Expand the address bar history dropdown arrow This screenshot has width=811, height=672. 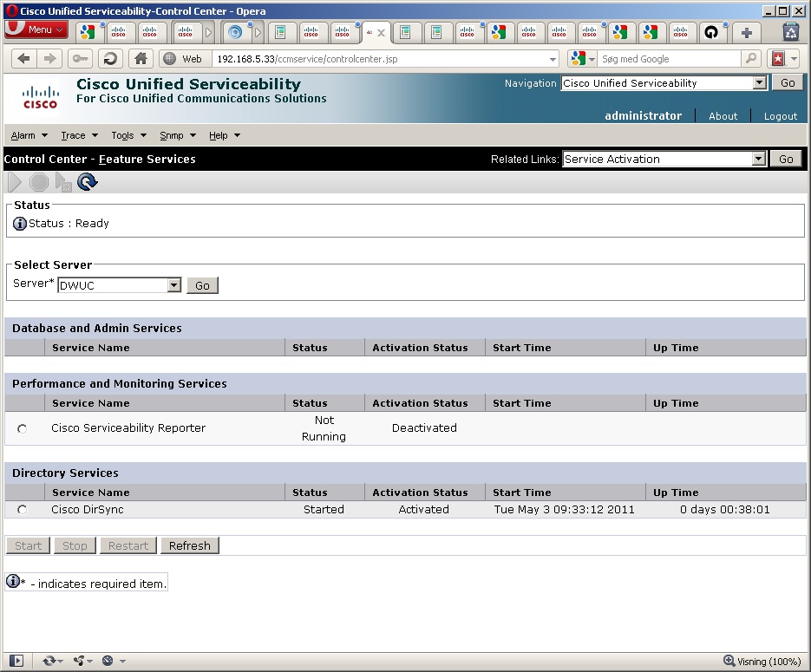click(553, 60)
